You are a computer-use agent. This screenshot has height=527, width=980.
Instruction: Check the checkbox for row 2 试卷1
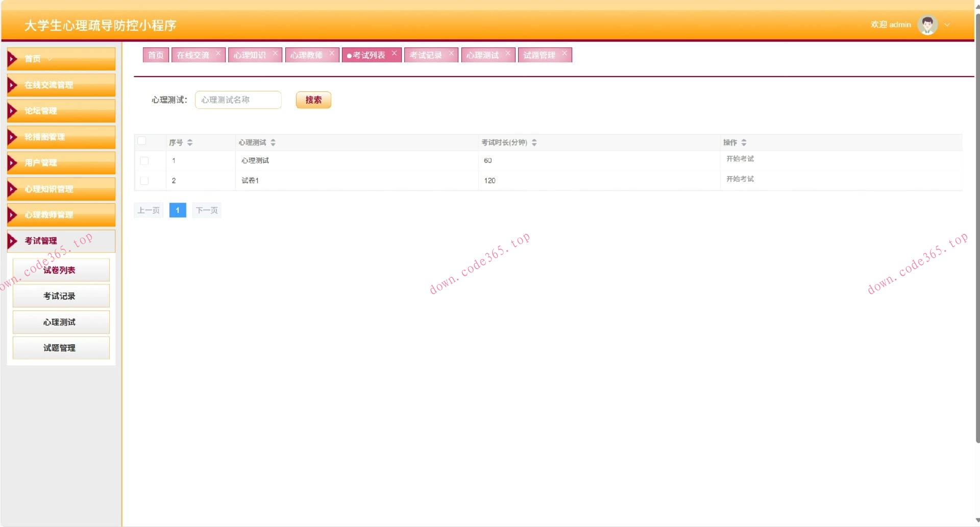pyautogui.click(x=144, y=181)
